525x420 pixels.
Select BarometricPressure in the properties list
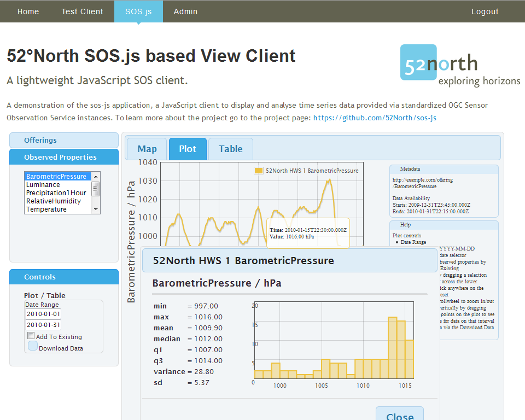coord(57,177)
